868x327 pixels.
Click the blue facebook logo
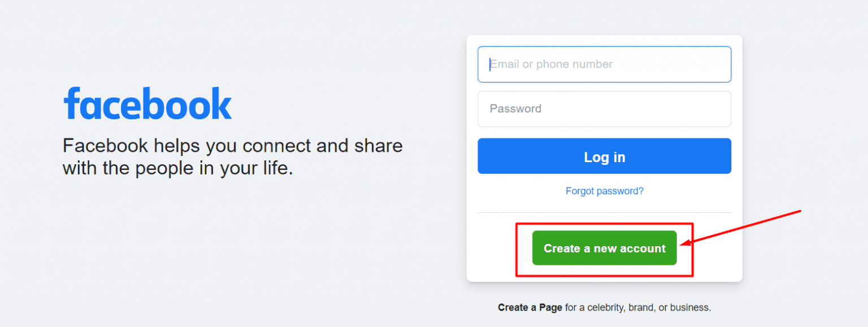pyautogui.click(x=147, y=103)
